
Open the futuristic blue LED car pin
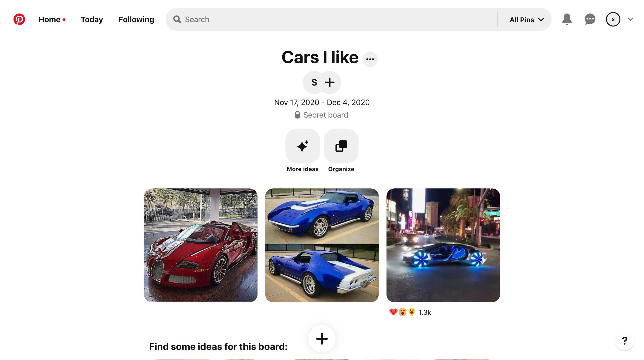443,245
